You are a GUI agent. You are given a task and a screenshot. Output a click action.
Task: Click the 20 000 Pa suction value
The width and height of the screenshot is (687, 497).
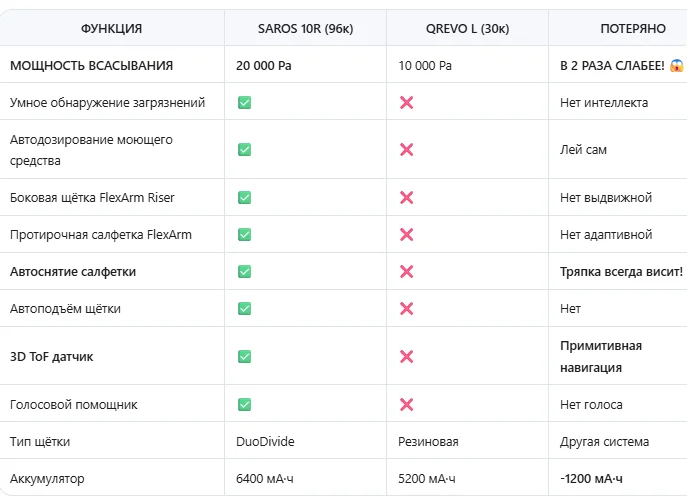click(x=264, y=66)
